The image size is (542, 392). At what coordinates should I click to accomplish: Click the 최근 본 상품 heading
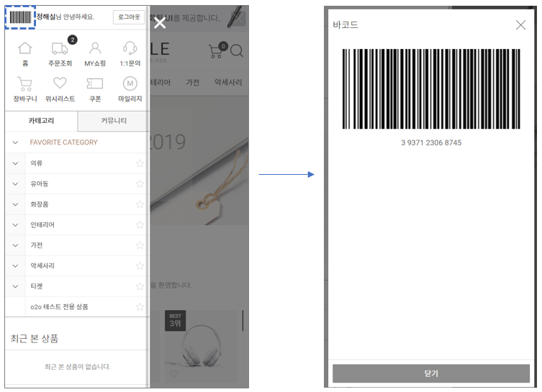(x=35, y=339)
